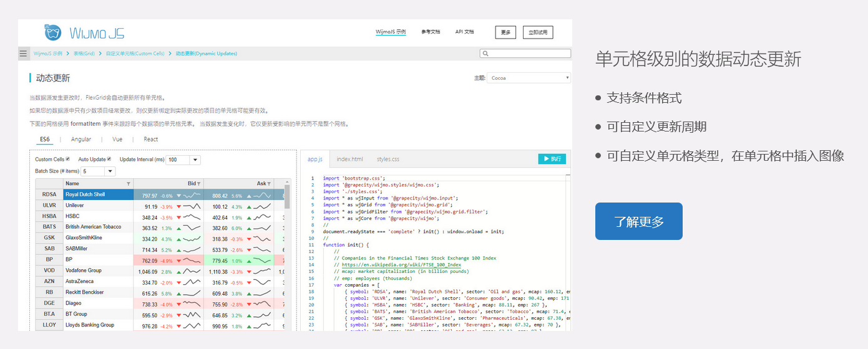The image size is (868, 349).
Task: Switch to the Vue tab
Action: pos(117,140)
